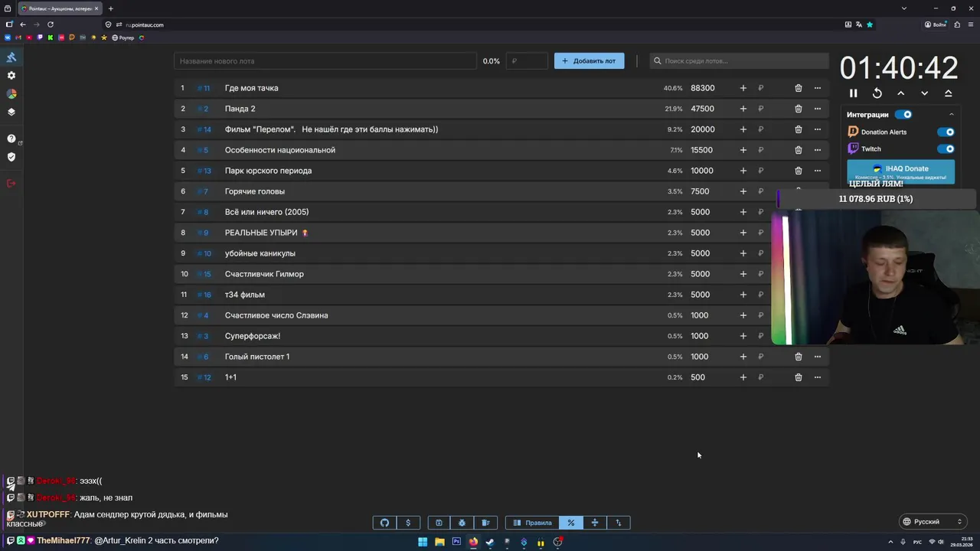Focus the new lot amount field

tap(528, 61)
